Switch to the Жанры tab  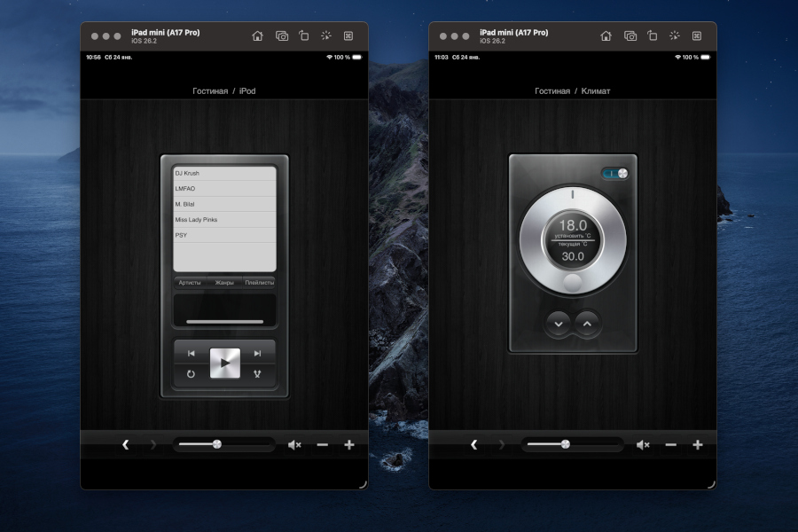pyautogui.click(x=224, y=283)
